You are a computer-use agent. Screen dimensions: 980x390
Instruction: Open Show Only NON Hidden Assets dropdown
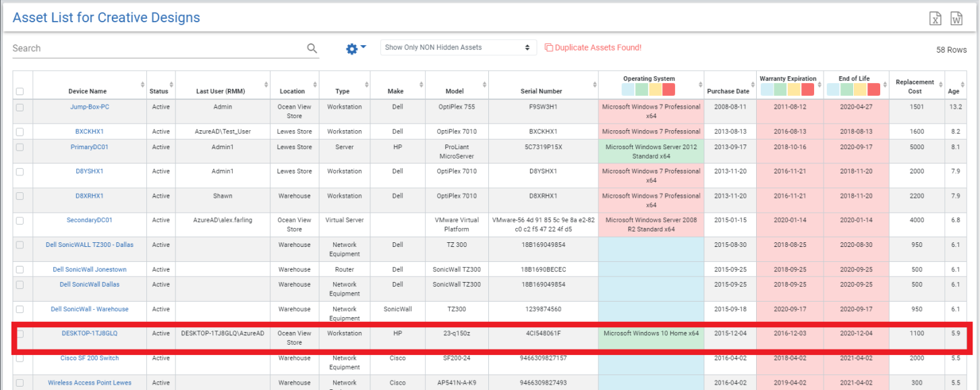pos(459,48)
